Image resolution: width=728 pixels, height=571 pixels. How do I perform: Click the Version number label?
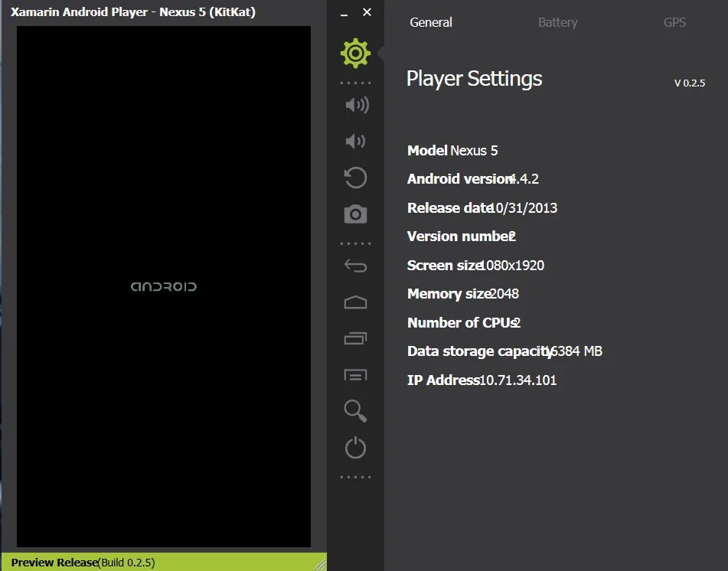[x=459, y=237]
